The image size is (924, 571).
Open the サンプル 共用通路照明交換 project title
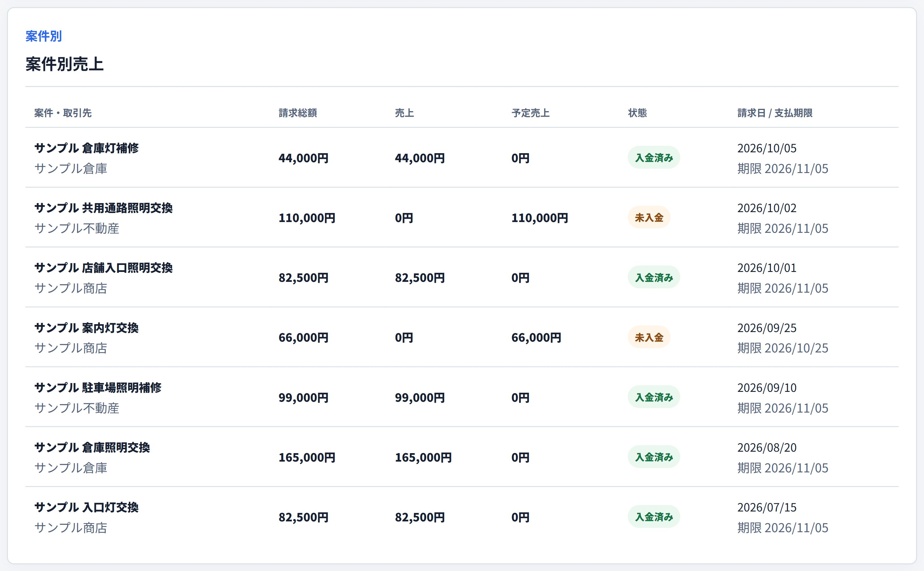tap(104, 208)
